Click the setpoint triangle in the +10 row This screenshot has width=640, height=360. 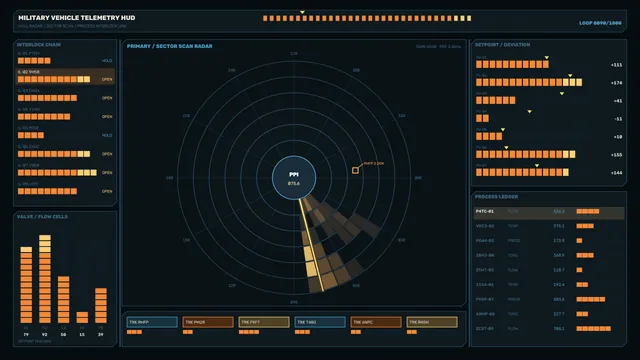[x=503, y=129]
